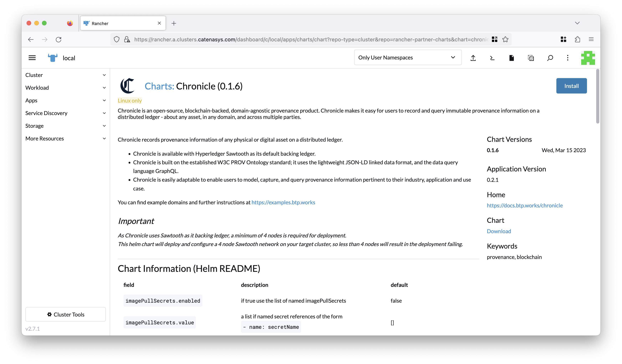The height and width of the screenshot is (364, 622).
Task: Go back in browser history
Action: [x=31, y=39]
